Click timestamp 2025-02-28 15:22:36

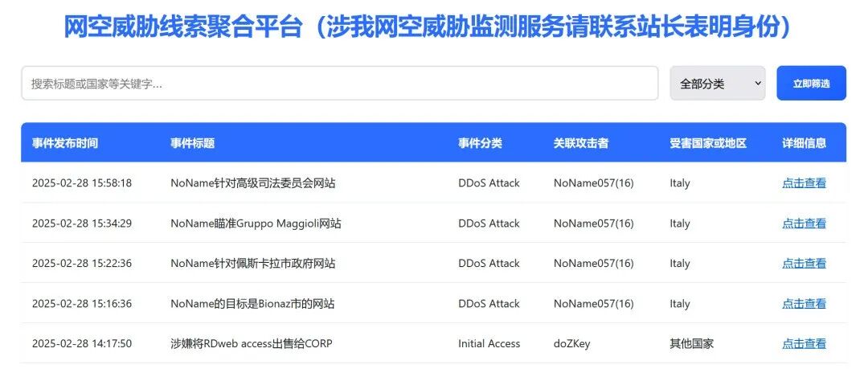click(82, 263)
